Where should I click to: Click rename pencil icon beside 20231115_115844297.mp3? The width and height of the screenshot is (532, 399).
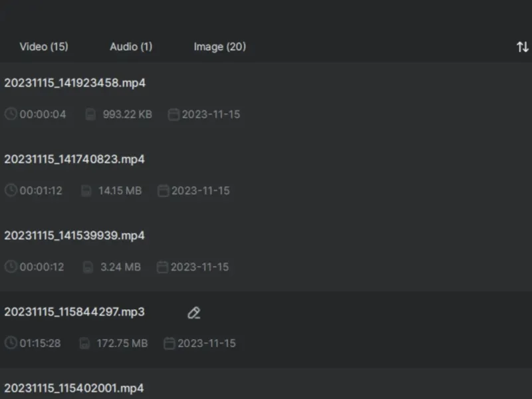pos(194,313)
